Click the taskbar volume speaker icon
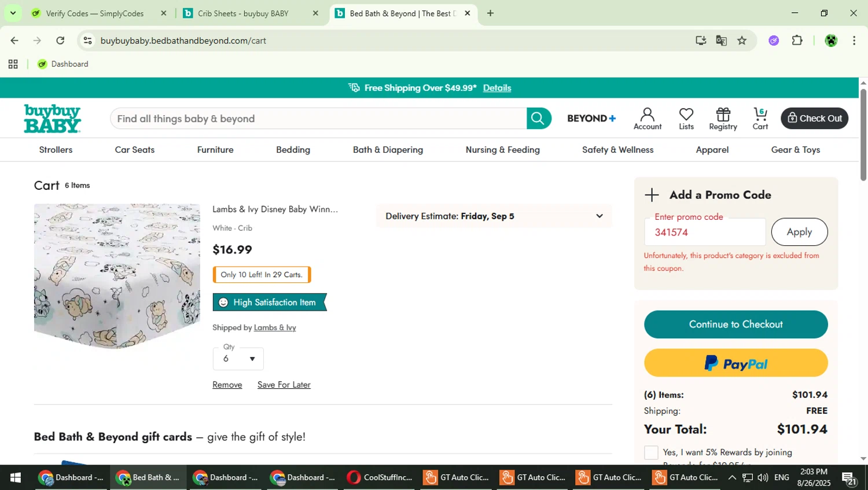 click(x=763, y=478)
